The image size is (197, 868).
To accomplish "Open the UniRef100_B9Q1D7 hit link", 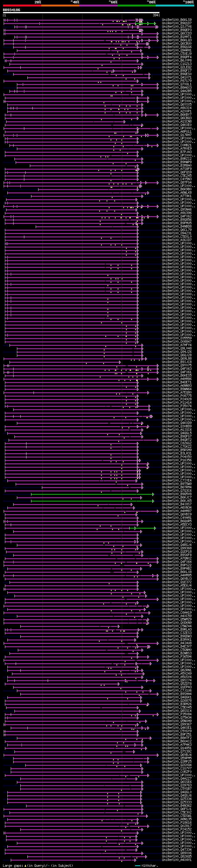I will (177, 23).
